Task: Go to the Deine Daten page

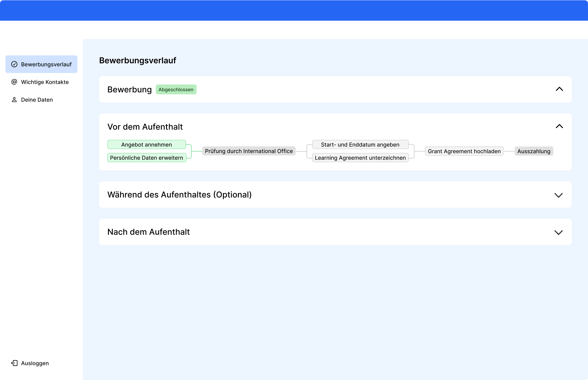Action: [x=37, y=100]
